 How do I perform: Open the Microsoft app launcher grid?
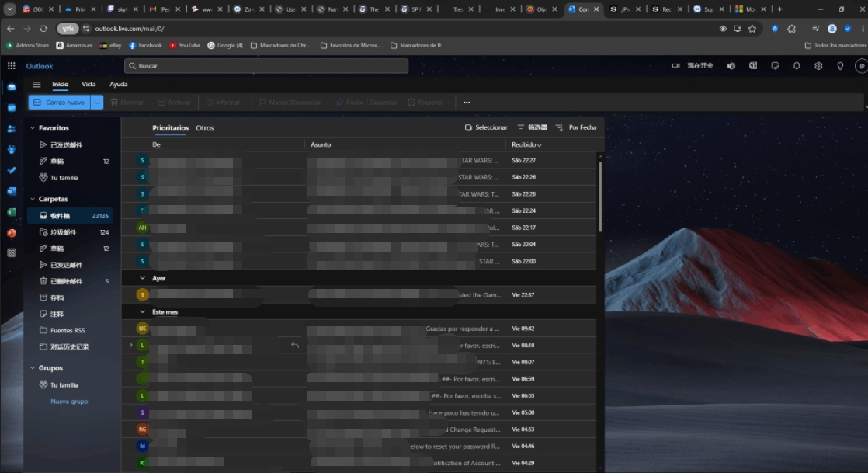[12, 66]
